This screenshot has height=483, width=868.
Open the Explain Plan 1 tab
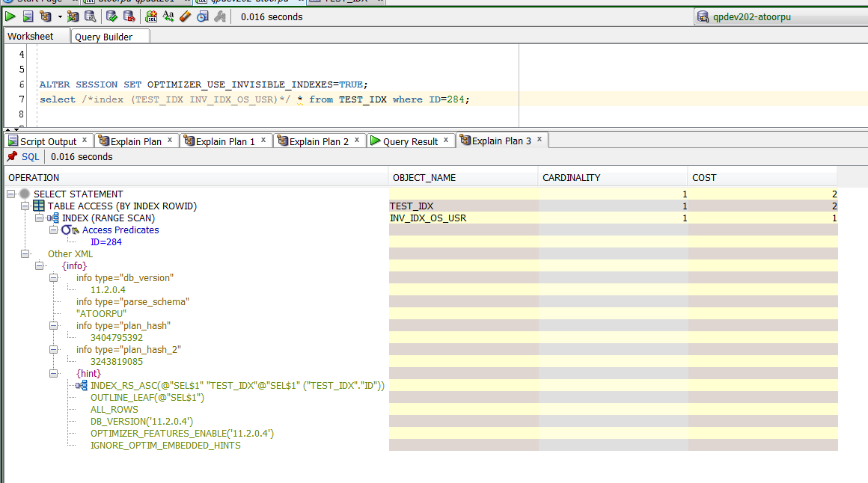225,141
